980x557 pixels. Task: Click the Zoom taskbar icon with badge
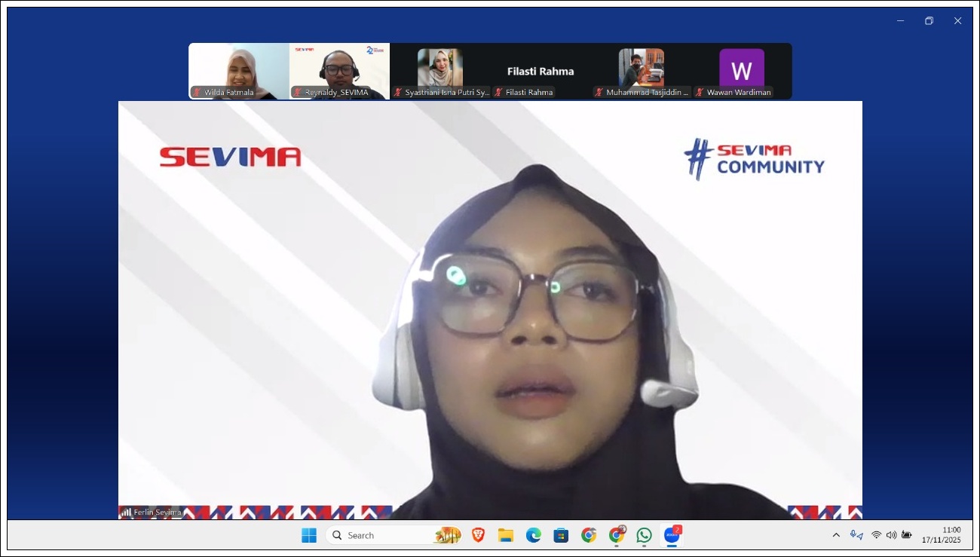click(672, 535)
